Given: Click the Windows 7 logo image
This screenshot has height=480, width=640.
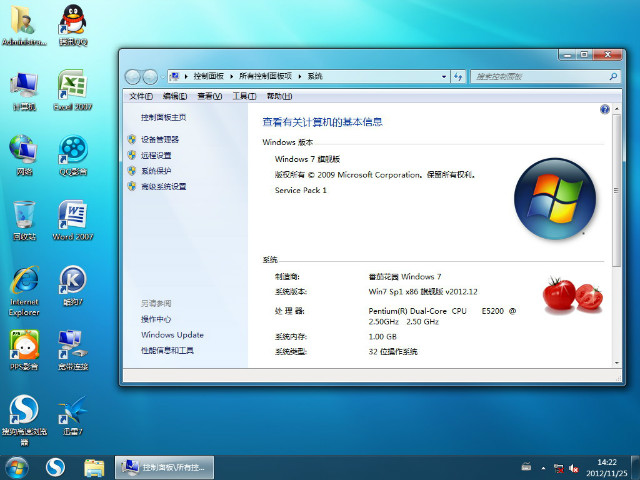Looking at the screenshot, I should click(555, 198).
